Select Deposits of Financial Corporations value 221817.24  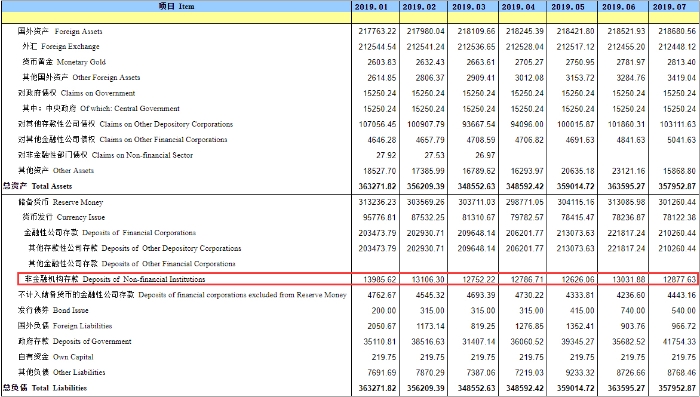(626, 233)
